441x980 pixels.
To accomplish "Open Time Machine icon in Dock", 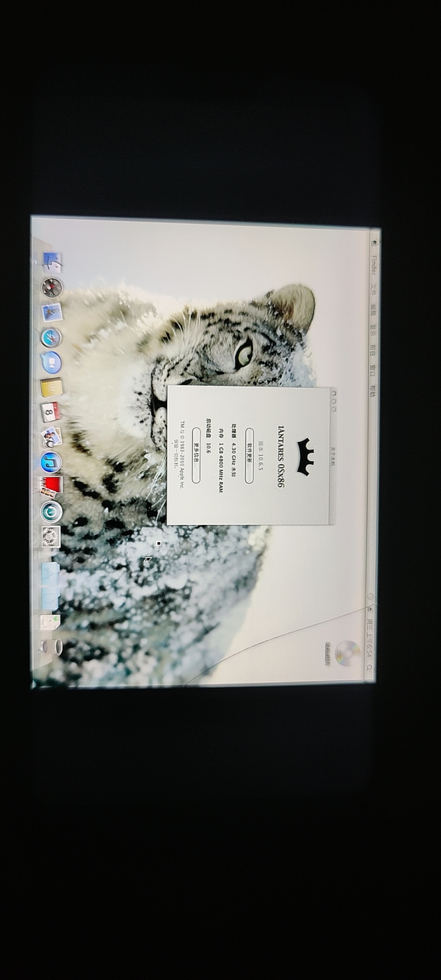I will [51, 512].
